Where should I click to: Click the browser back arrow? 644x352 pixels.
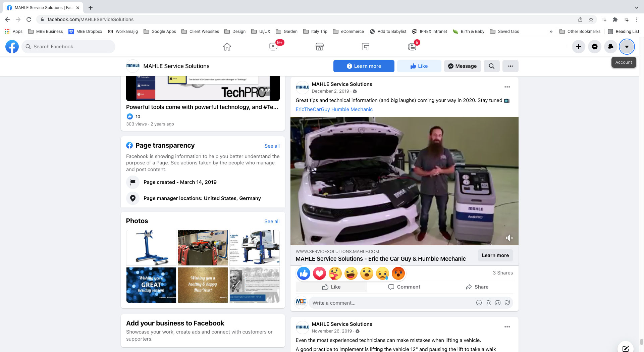point(7,19)
